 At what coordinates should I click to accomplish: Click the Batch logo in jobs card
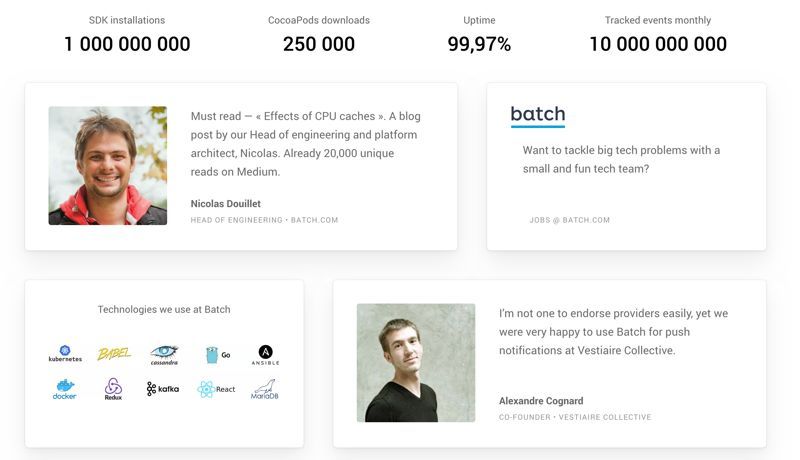tap(538, 115)
